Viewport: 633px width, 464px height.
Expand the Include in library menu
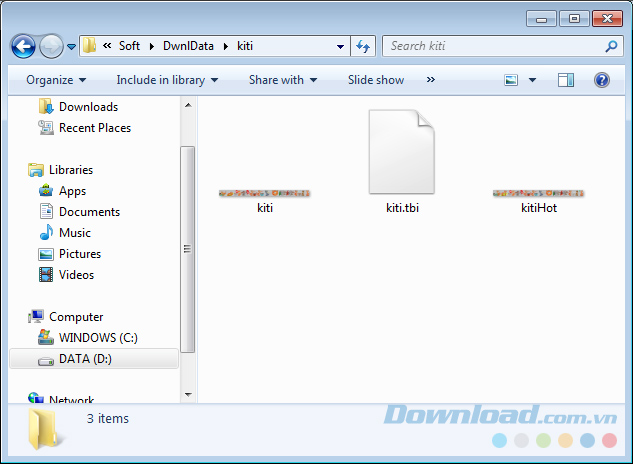click(x=167, y=80)
